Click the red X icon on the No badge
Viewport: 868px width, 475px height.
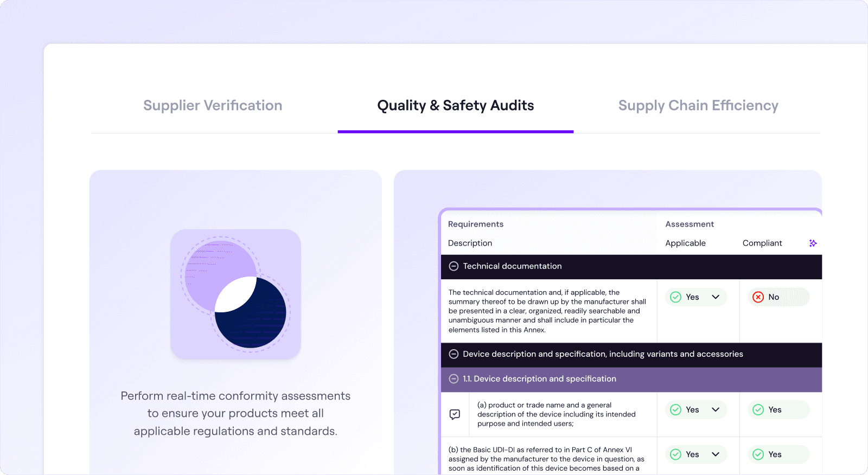point(758,297)
